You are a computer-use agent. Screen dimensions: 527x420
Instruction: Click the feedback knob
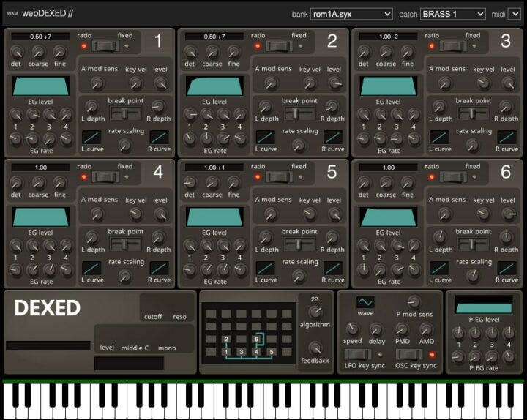315,348
